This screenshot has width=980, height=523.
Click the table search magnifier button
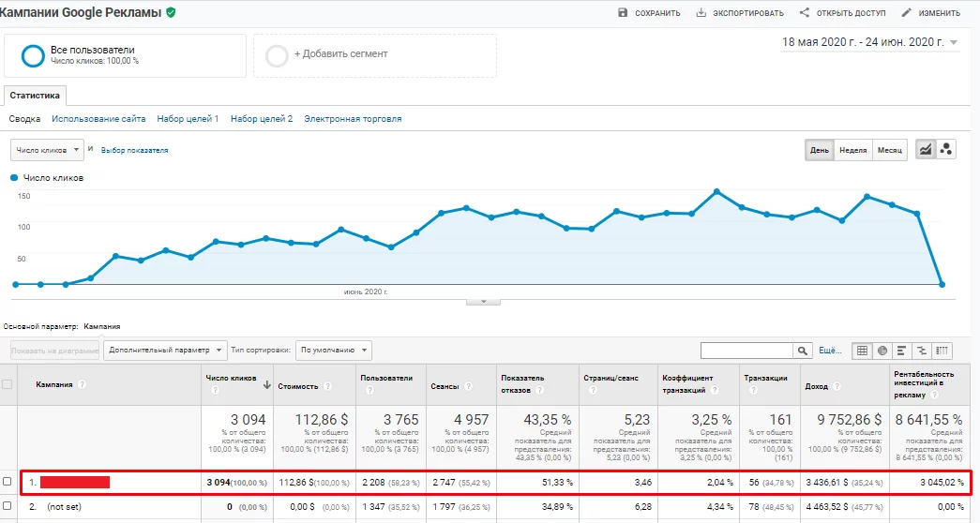pyautogui.click(x=803, y=351)
